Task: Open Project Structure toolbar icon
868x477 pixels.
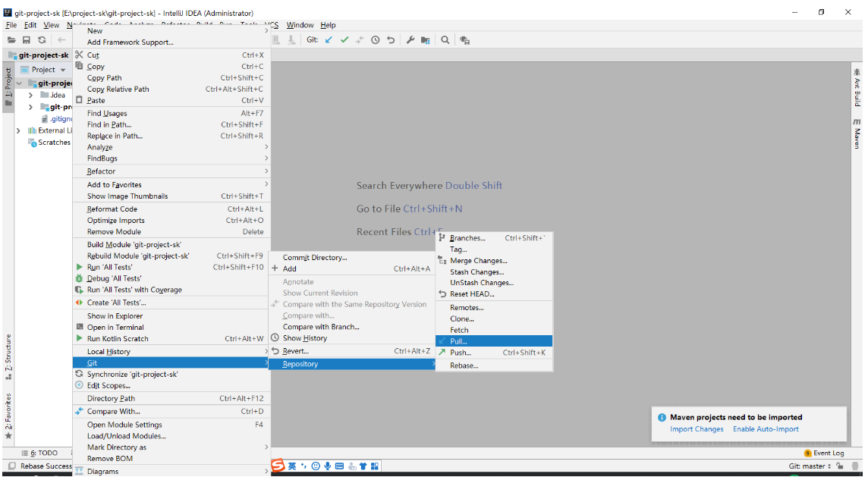Action: 425,40
